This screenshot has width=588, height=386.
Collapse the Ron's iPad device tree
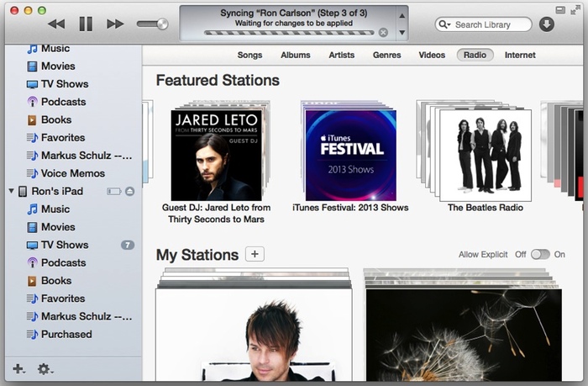(x=12, y=191)
